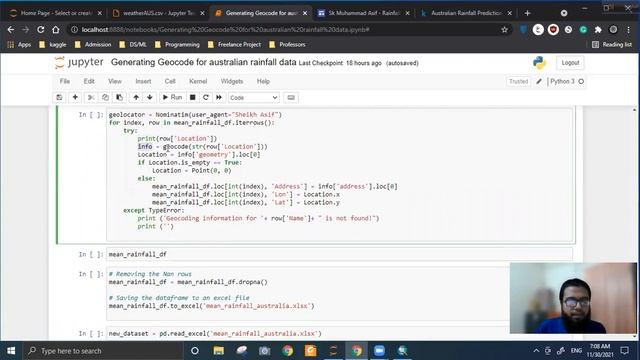640x360 pixels.
Task: Move selected cell up arrow
Action: point(136,98)
